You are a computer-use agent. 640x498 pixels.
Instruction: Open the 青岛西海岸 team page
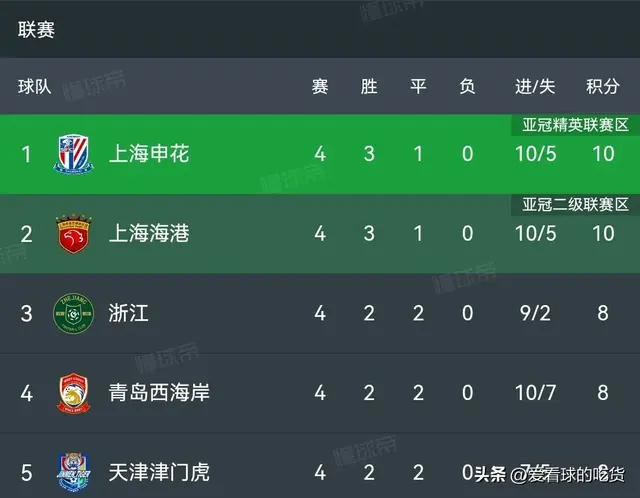[161, 393]
